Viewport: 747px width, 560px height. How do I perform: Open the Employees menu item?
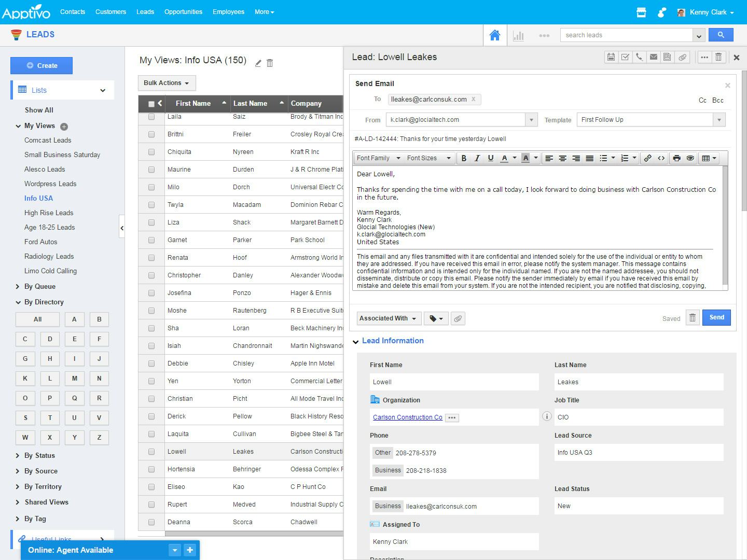tap(228, 12)
